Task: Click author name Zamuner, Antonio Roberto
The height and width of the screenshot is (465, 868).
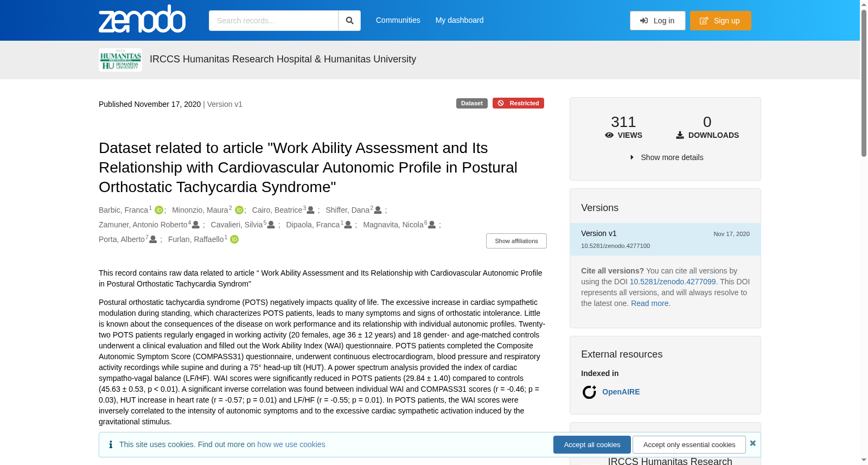Action: [143, 225]
